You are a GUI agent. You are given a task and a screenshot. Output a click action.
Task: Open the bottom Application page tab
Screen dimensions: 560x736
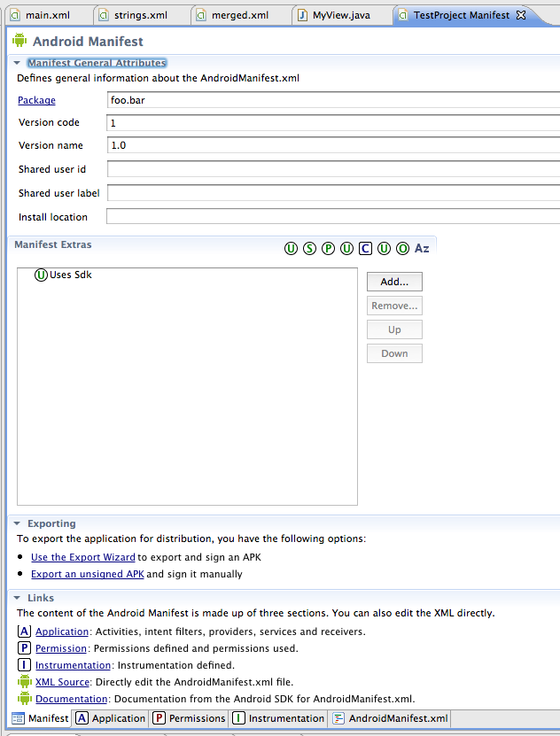pyautogui.click(x=110, y=718)
